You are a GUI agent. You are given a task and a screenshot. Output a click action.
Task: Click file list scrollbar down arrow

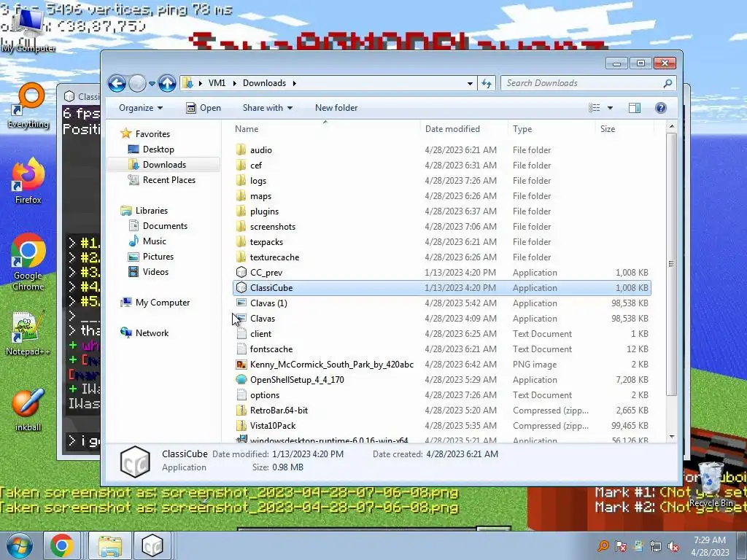coord(672,436)
